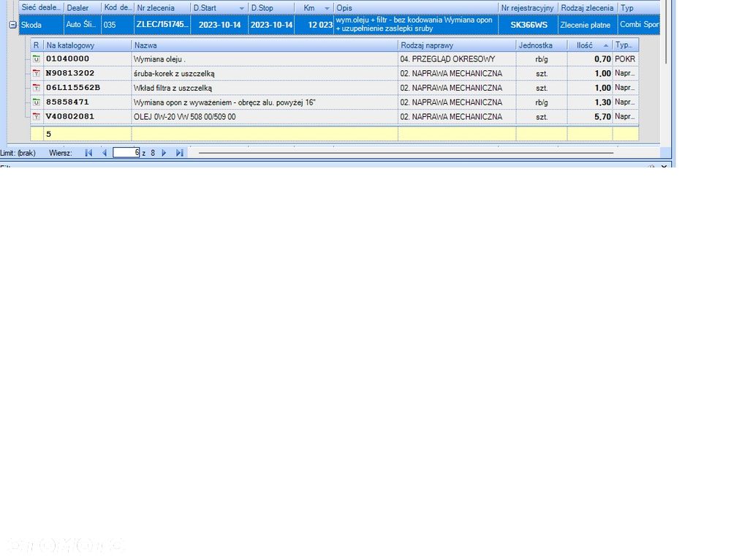Viewport: 731px width, 560px height.
Task: Sort by Nr zlecenia column header
Action: point(162,8)
